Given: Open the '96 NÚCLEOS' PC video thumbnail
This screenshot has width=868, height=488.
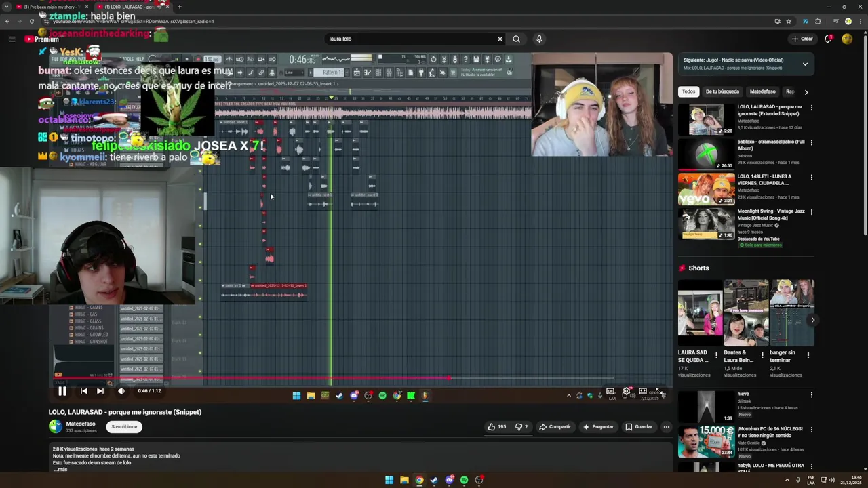Looking at the screenshot, I should tap(706, 441).
